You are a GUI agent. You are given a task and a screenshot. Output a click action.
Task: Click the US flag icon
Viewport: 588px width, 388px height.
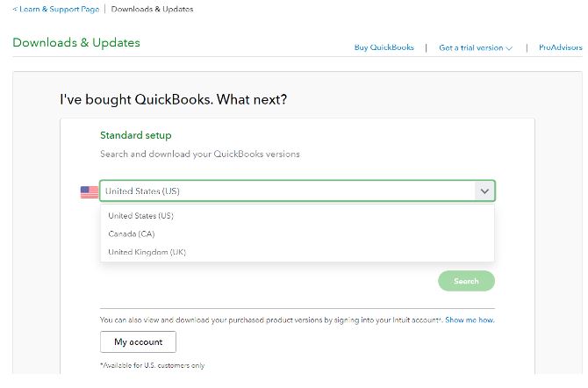pyautogui.click(x=90, y=192)
